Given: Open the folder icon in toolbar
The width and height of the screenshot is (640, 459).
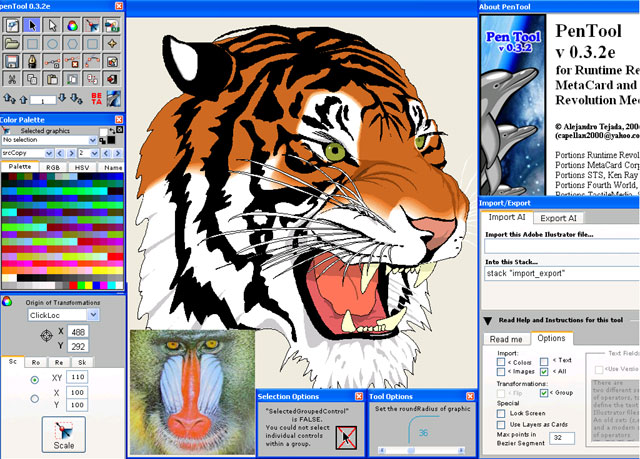Looking at the screenshot, I should (x=12, y=43).
